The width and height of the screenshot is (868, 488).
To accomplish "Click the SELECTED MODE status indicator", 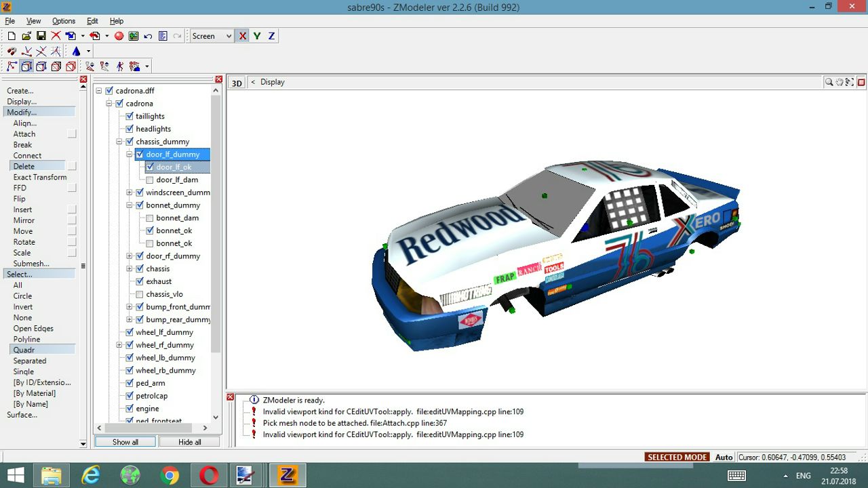I will tap(677, 457).
